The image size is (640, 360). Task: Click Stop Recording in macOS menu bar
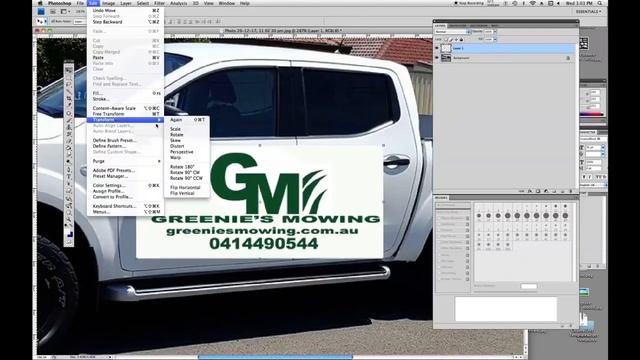pos(469,3)
